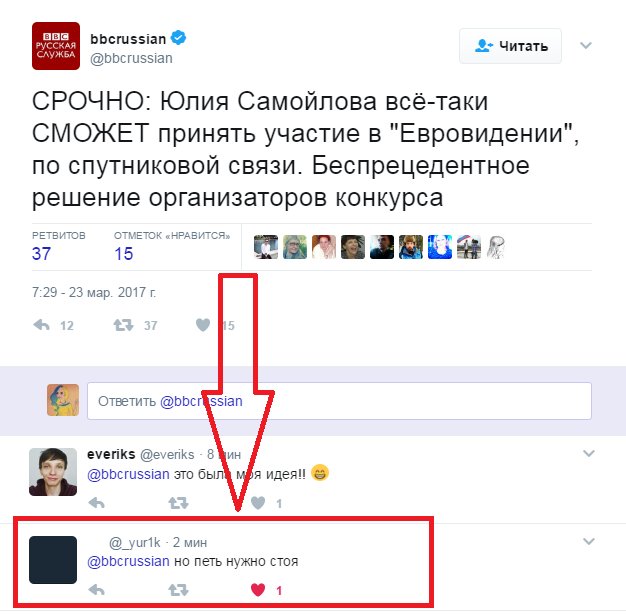Open the first liker's avatar thumbnail

click(x=266, y=247)
